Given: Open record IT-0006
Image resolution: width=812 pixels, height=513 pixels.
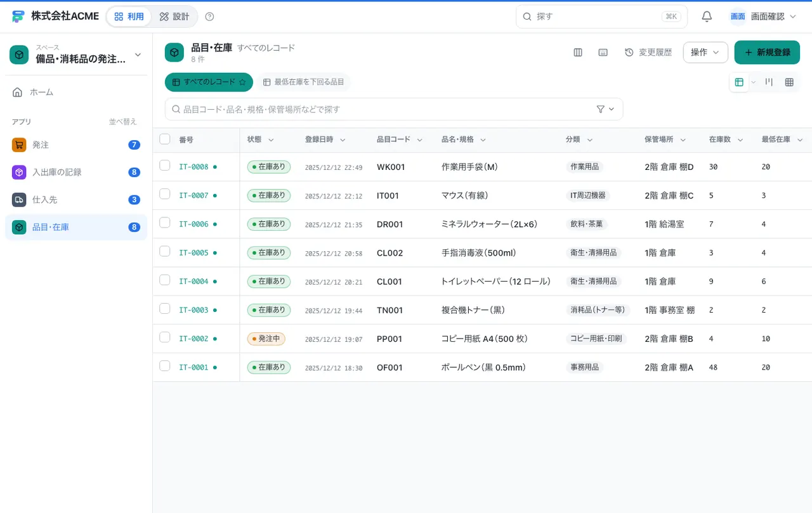Looking at the screenshot, I should [193, 224].
